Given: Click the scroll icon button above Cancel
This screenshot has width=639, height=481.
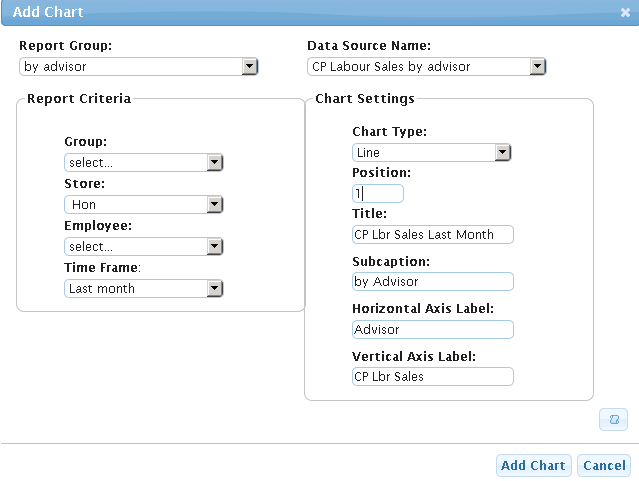Looking at the screenshot, I should (613, 420).
